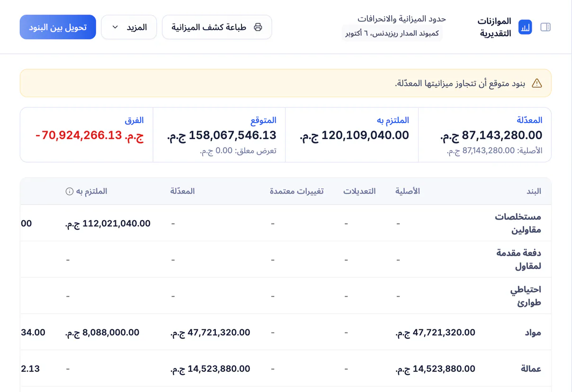Click the printer icon in print button

click(x=258, y=27)
